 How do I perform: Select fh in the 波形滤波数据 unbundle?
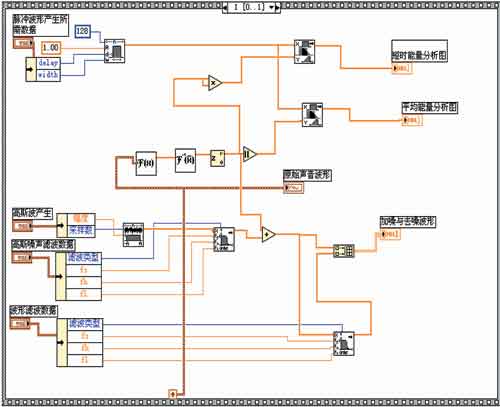click(x=85, y=348)
